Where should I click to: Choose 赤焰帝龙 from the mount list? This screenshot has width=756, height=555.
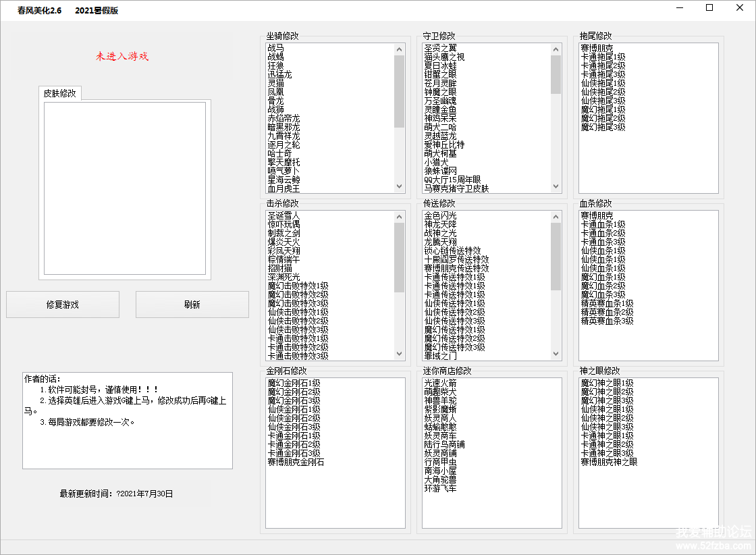pos(283,118)
